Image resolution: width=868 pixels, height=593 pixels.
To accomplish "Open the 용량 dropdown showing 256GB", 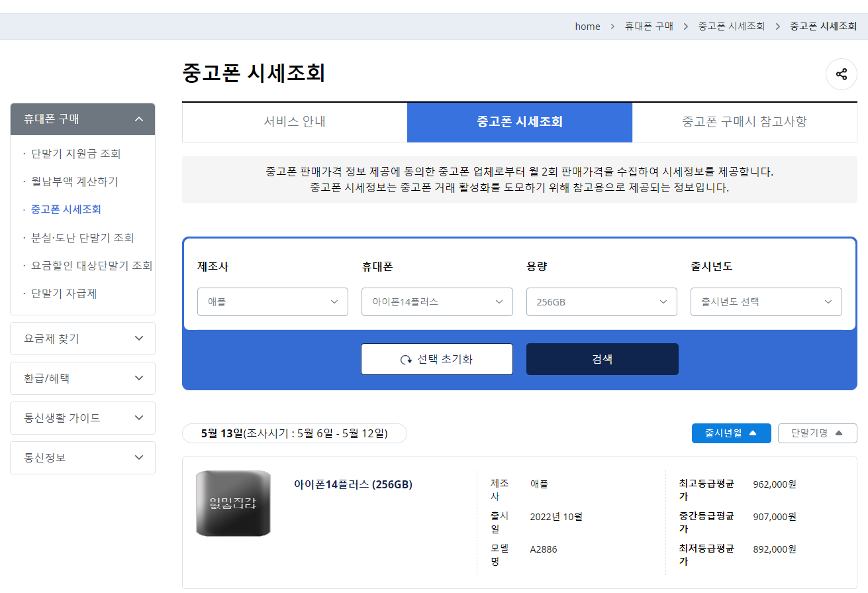I will [602, 301].
